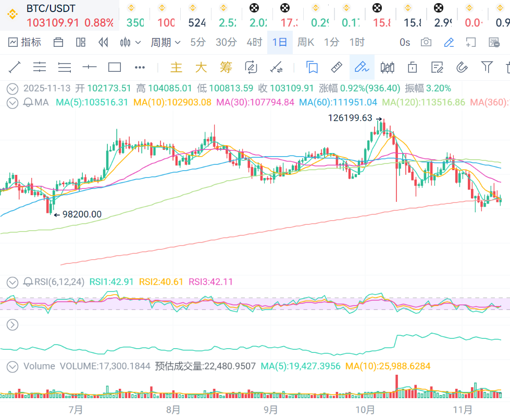Open the 周期 period dropdown

(165, 42)
